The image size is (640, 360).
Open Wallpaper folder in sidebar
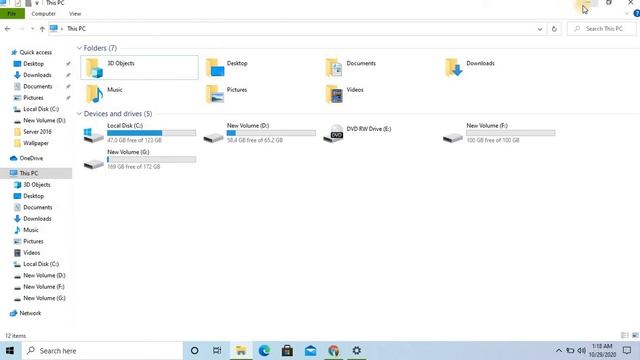(x=36, y=143)
